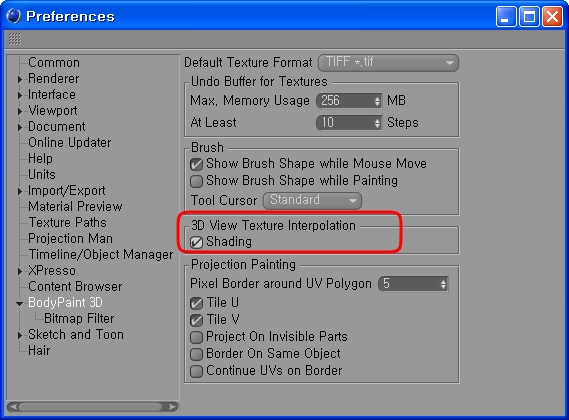
Task: Enable Project On Invisible Parts
Action: 196,337
